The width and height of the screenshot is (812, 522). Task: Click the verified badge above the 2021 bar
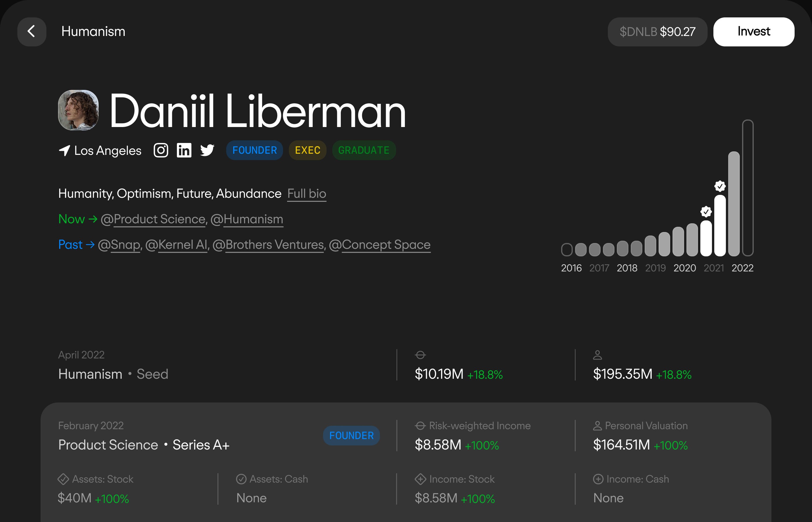tap(720, 186)
